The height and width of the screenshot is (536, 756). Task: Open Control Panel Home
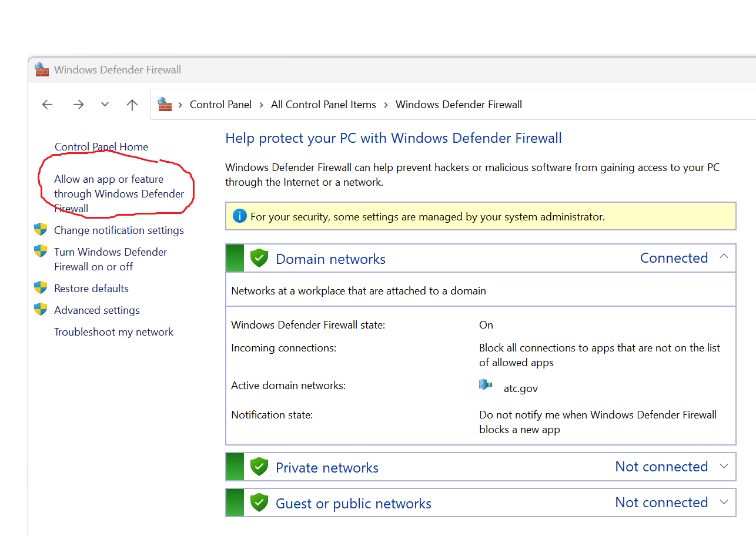click(101, 147)
